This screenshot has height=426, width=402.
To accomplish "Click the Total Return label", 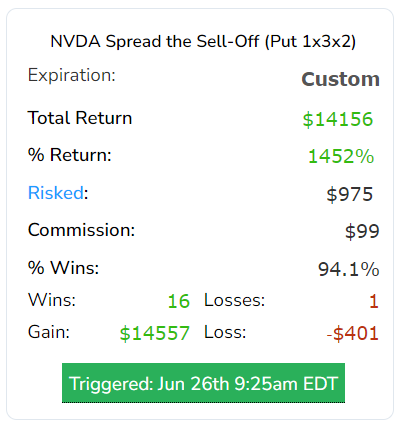I will pos(80,118).
